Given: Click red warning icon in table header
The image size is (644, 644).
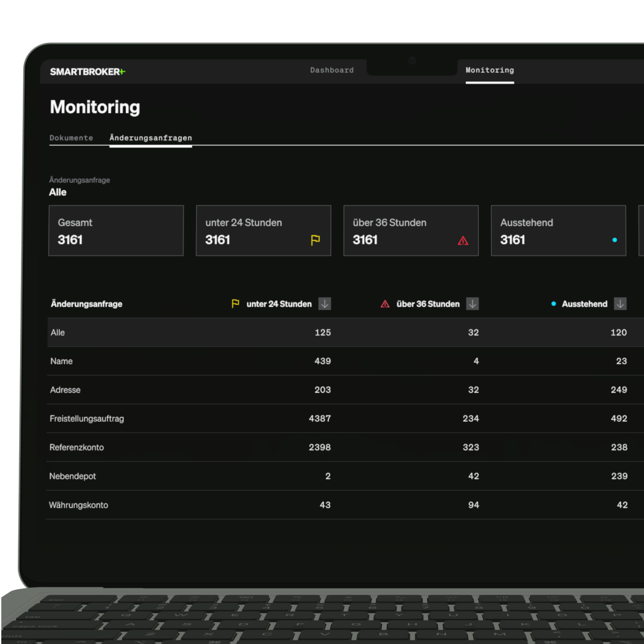Looking at the screenshot, I should [x=385, y=304].
